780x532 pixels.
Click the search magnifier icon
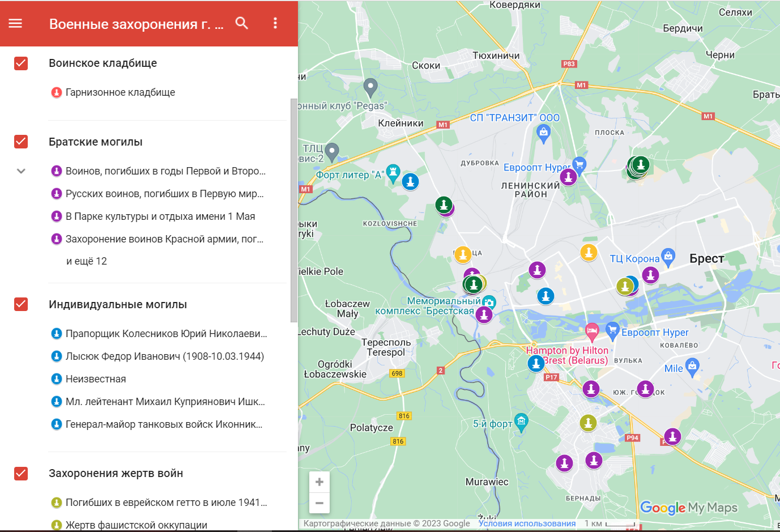pyautogui.click(x=242, y=23)
